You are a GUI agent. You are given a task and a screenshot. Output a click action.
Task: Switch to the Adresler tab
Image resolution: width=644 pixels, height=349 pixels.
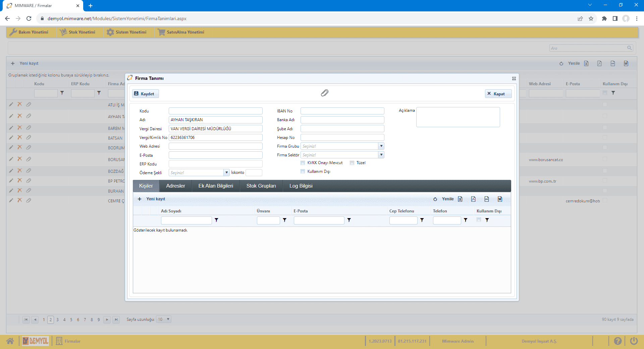[x=175, y=186]
